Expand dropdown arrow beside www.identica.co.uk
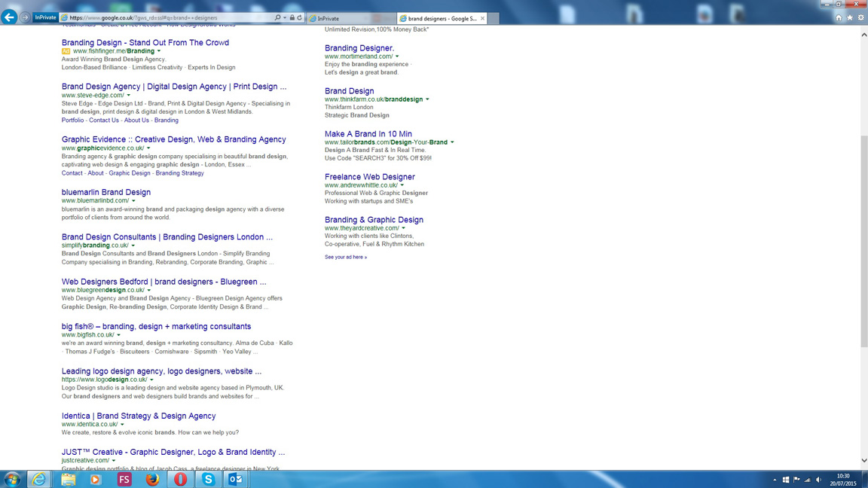The height and width of the screenshot is (488, 868). coord(122,425)
